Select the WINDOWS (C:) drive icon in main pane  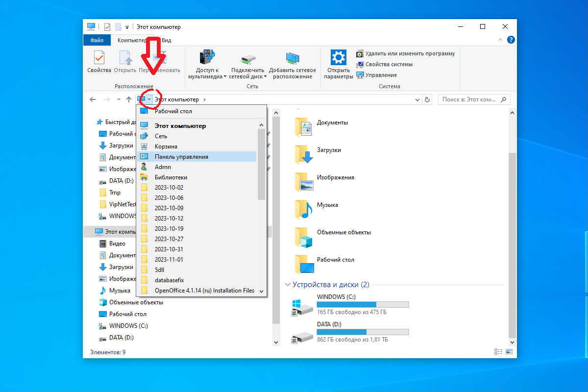click(x=302, y=309)
